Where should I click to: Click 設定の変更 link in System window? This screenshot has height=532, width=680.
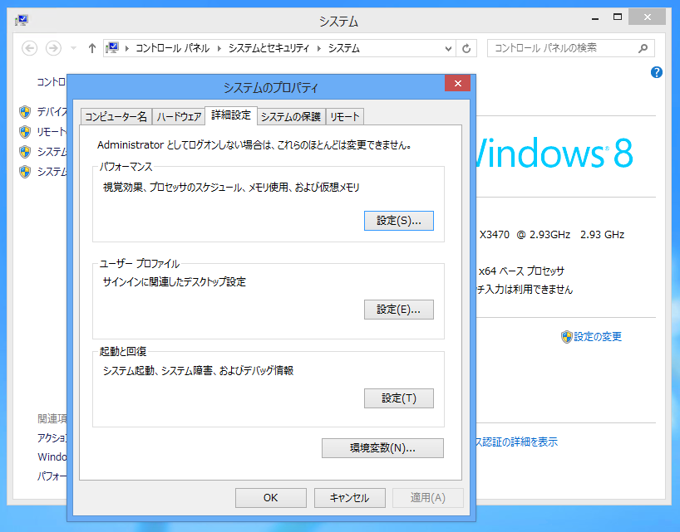[598, 337]
